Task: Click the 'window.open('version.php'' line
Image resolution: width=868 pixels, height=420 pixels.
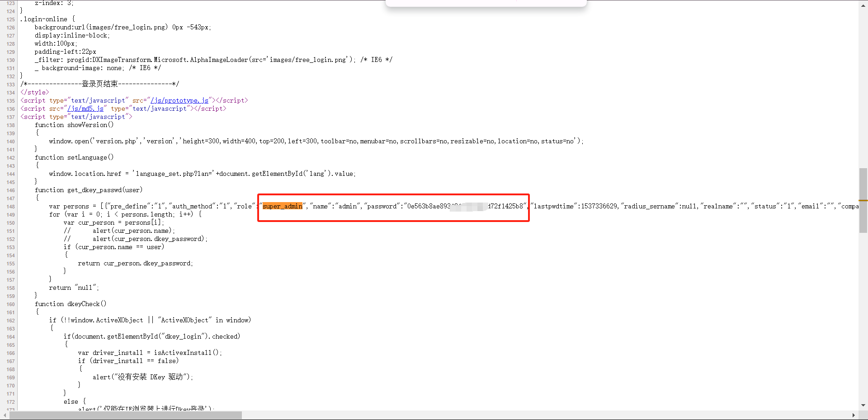Action: [x=316, y=141]
